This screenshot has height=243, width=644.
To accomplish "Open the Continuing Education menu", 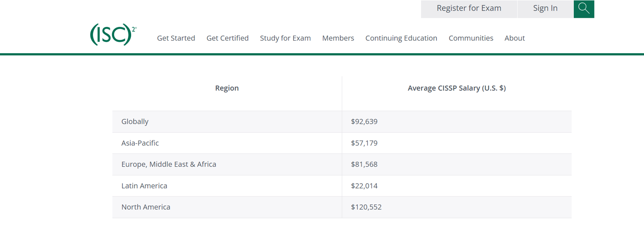I will coord(401,38).
